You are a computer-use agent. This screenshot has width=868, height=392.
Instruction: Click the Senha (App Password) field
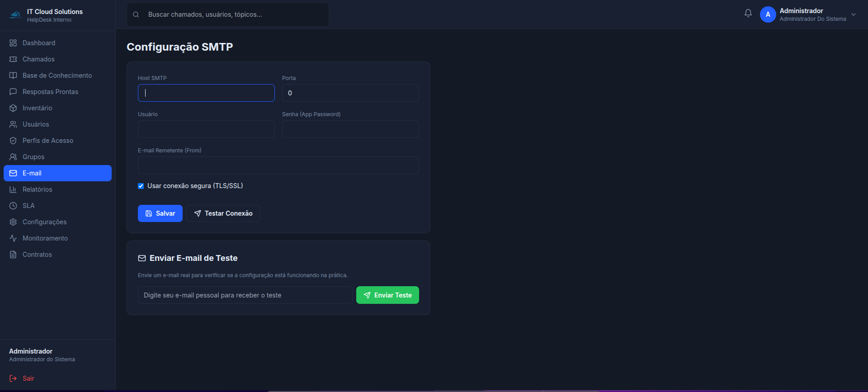click(x=350, y=129)
